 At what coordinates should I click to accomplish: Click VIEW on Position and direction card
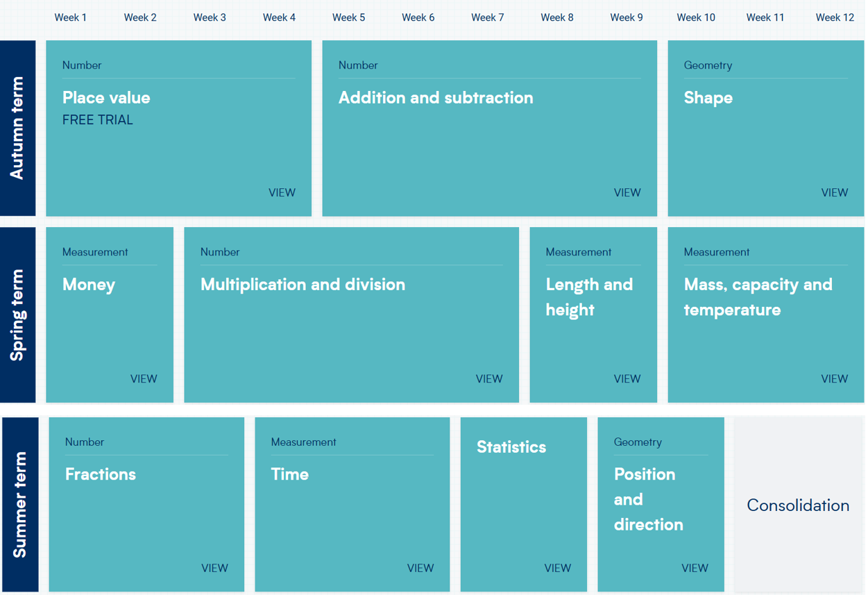pos(695,568)
